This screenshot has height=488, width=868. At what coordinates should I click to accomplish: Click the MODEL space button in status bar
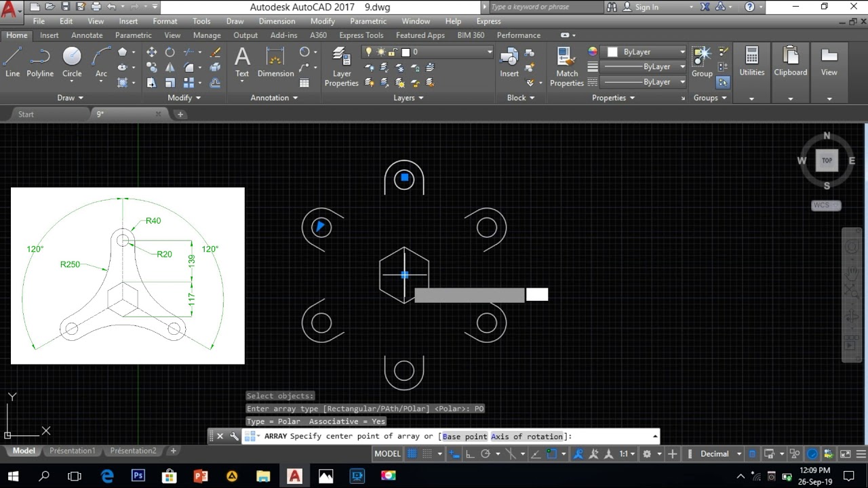click(x=388, y=454)
